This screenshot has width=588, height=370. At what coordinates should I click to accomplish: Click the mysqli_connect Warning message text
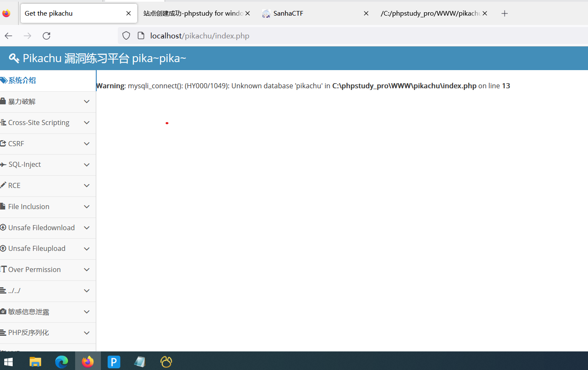click(x=303, y=86)
